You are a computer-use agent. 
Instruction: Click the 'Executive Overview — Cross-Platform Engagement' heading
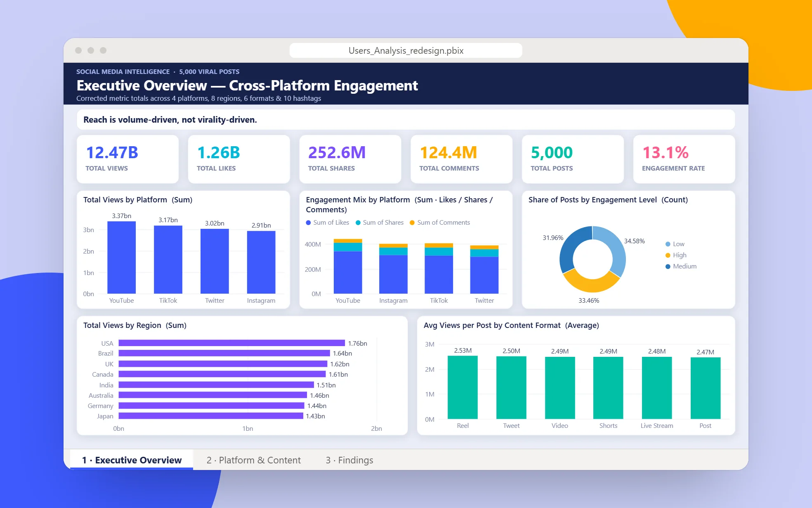pos(247,85)
